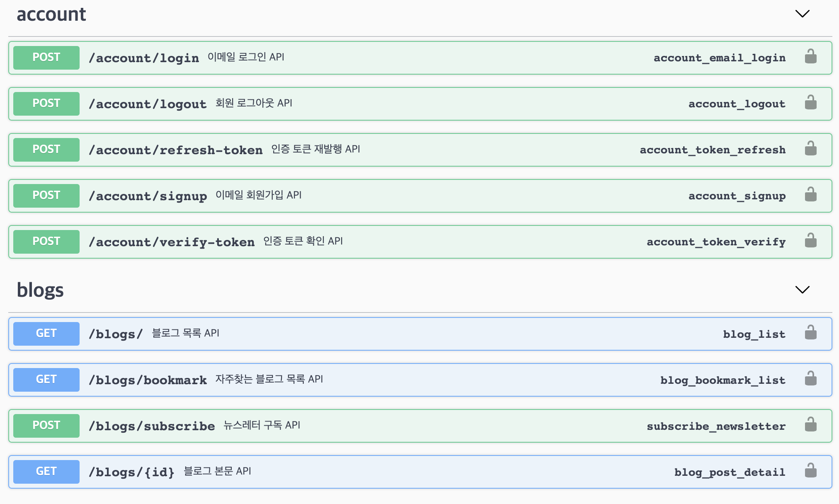Viewport: 839px width, 504px height.
Task: Click lock icon for account_signup endpoint
Action: tap(810, 195)
